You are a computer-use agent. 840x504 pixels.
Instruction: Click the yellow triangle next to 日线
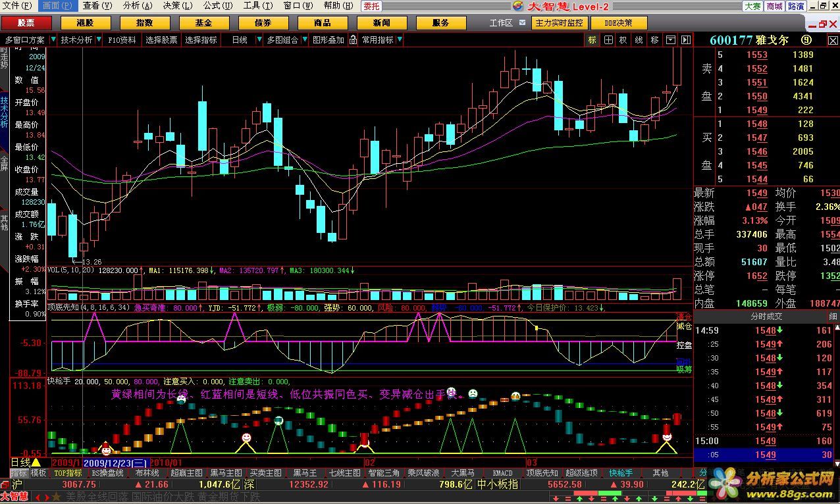coord(36,463)
